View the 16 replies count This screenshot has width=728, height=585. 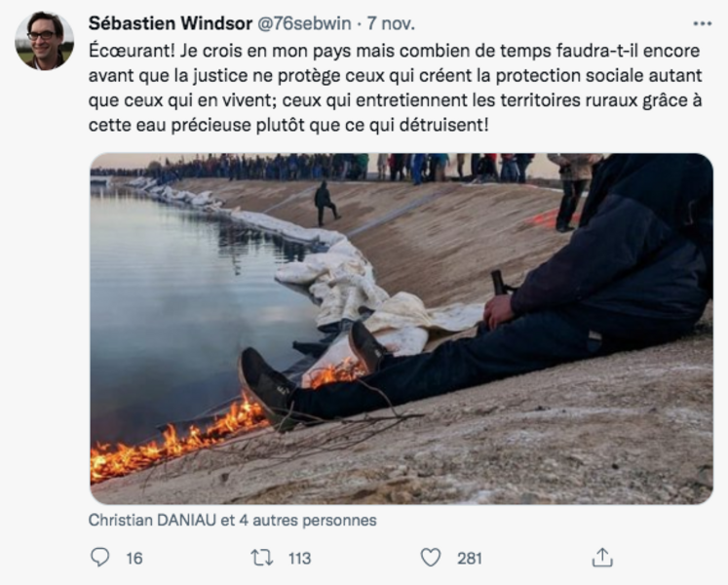click(x=134, y=558)
